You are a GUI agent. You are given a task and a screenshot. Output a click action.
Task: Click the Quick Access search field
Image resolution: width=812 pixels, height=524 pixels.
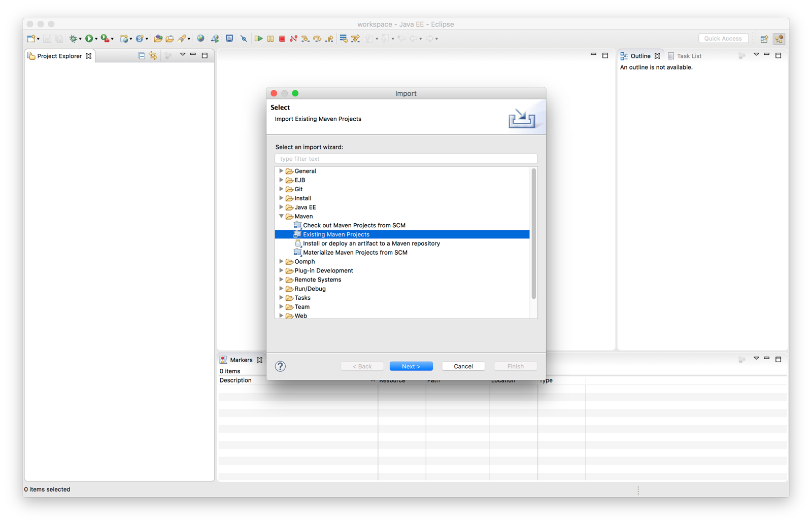pyautogui.click(x=723, y=39)
